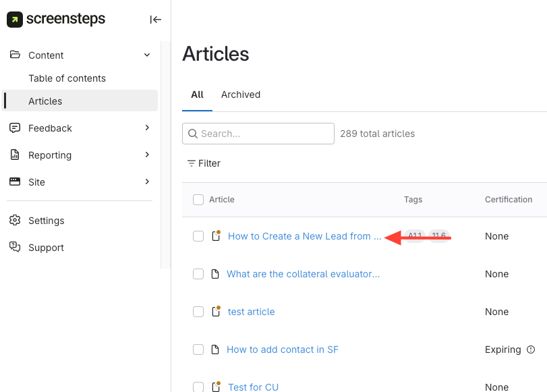Switch to the Archived tab

pyautogui.click(x=241, y=94)
